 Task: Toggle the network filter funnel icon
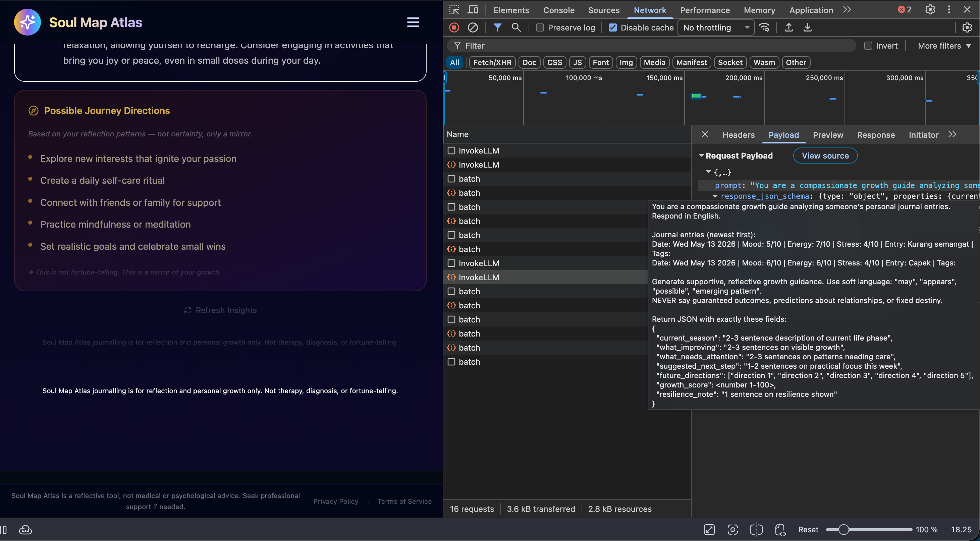[497, 27]
